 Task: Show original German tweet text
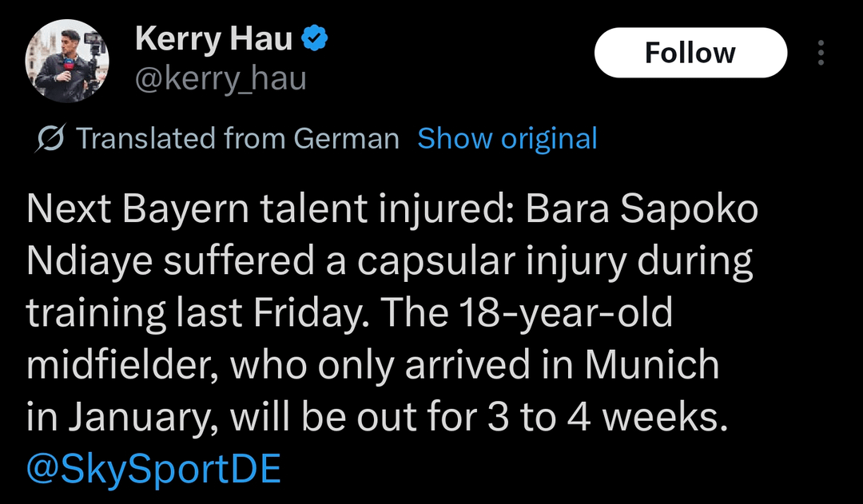(x=507, y=139)
